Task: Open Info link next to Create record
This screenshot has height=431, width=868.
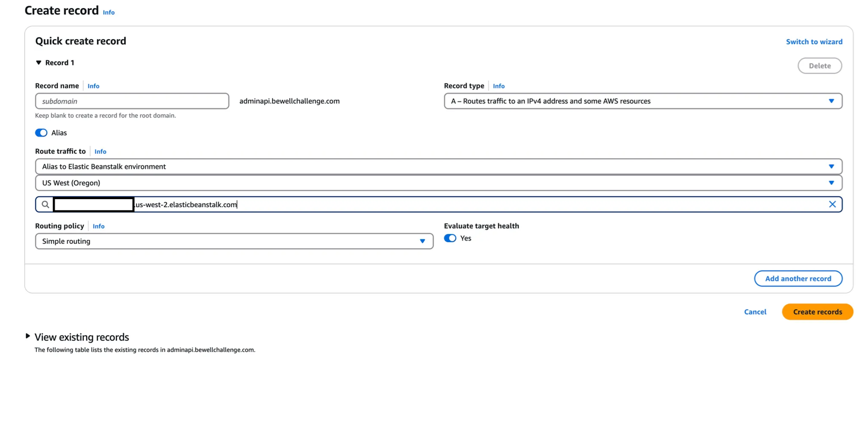Action: tap(108, 12)
